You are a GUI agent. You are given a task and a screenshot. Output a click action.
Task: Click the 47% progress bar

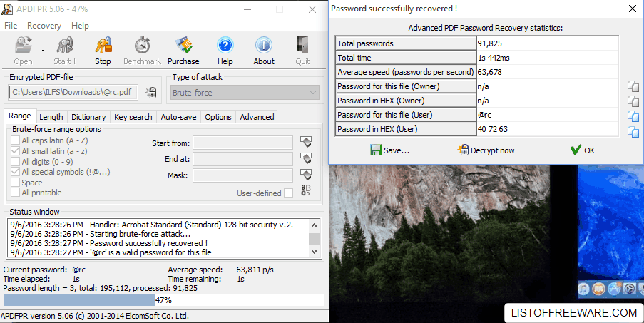pos(163,300)
